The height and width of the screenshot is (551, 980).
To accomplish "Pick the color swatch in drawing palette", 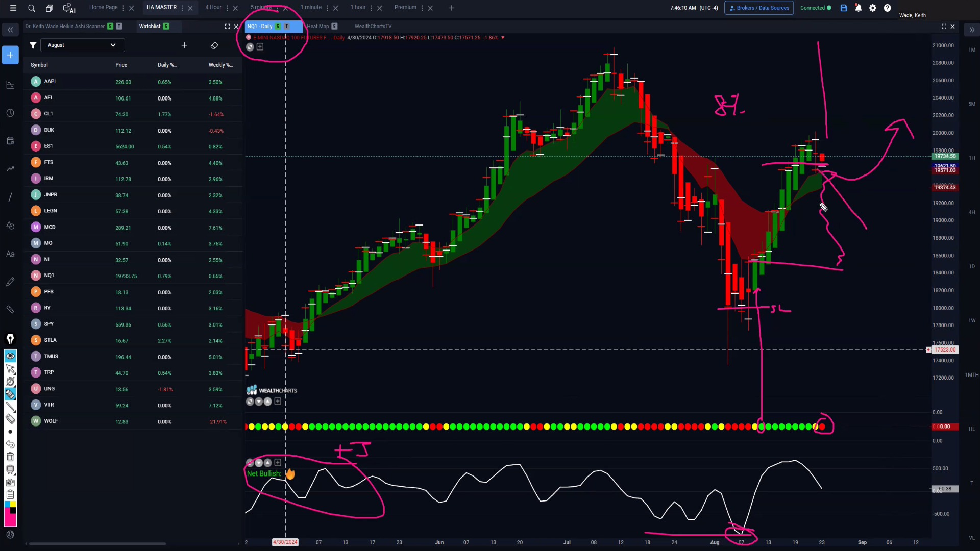I will pos(10,514).
